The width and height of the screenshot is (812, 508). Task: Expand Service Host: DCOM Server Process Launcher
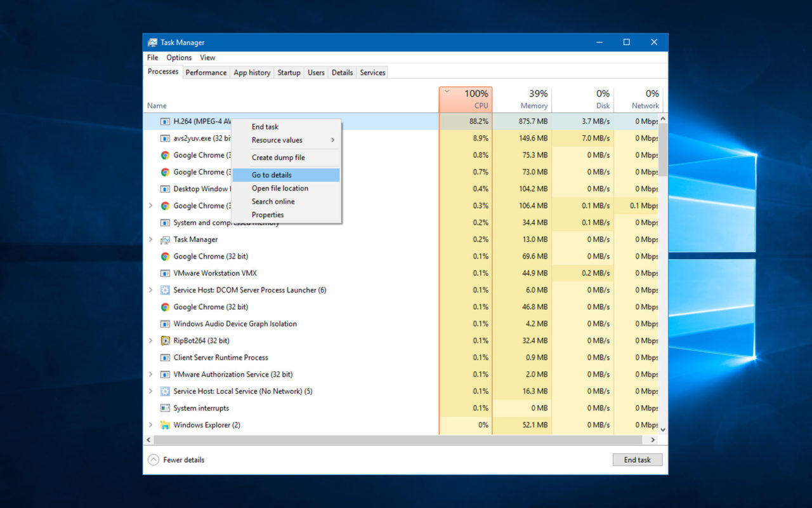pos(150,290)
